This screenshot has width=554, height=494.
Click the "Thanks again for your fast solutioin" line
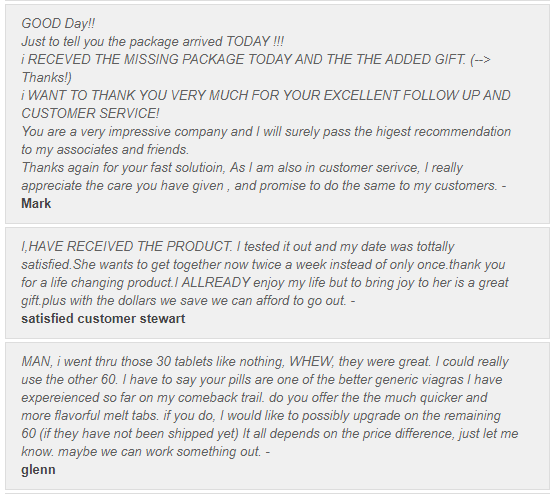click(242, 167)
